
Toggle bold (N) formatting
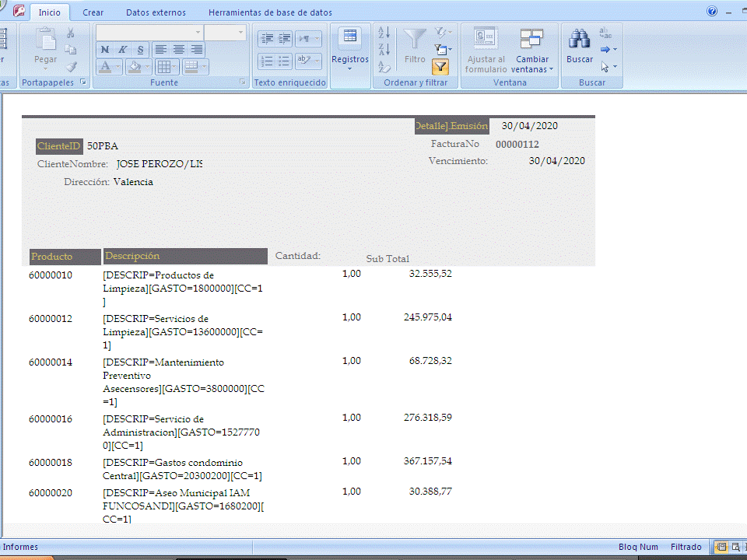click(x=105, y=50)
